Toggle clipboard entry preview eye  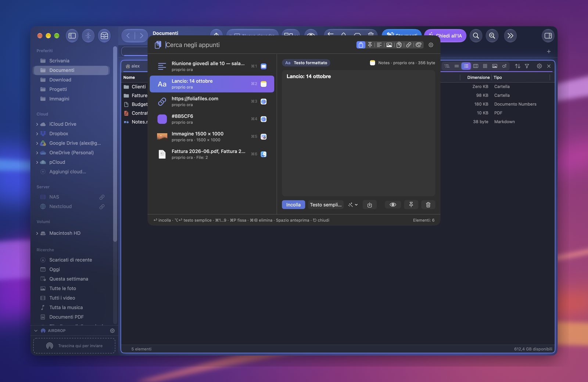[393, 205]
